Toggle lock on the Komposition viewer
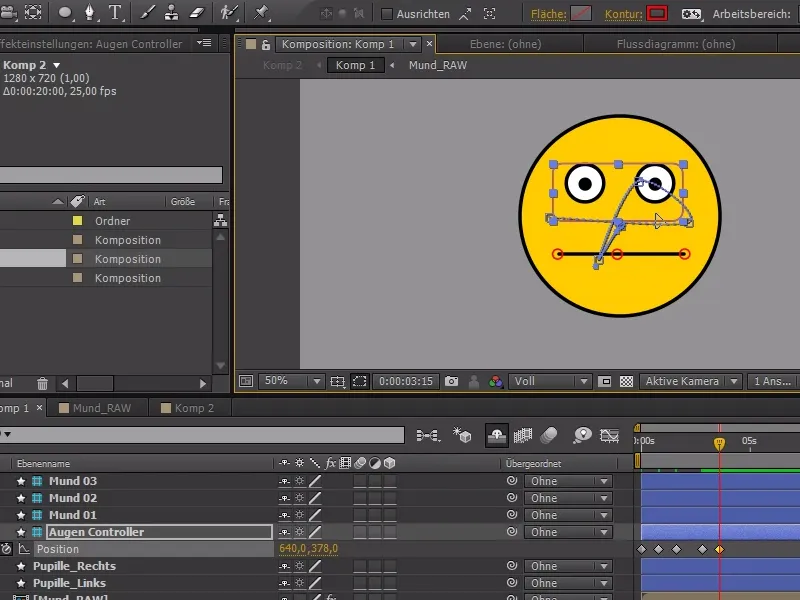The image size is (800, 600). click(265, 45)
